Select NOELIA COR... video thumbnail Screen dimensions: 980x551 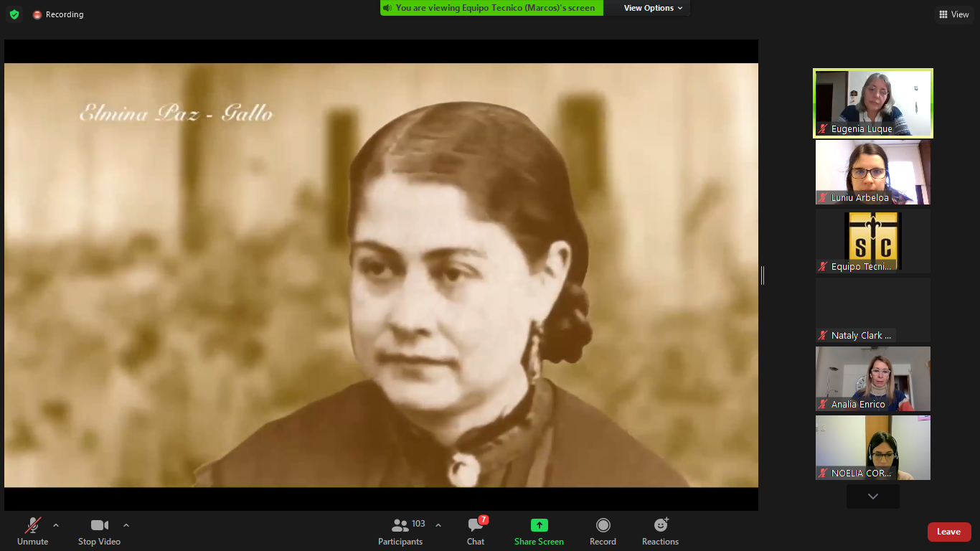873,448
